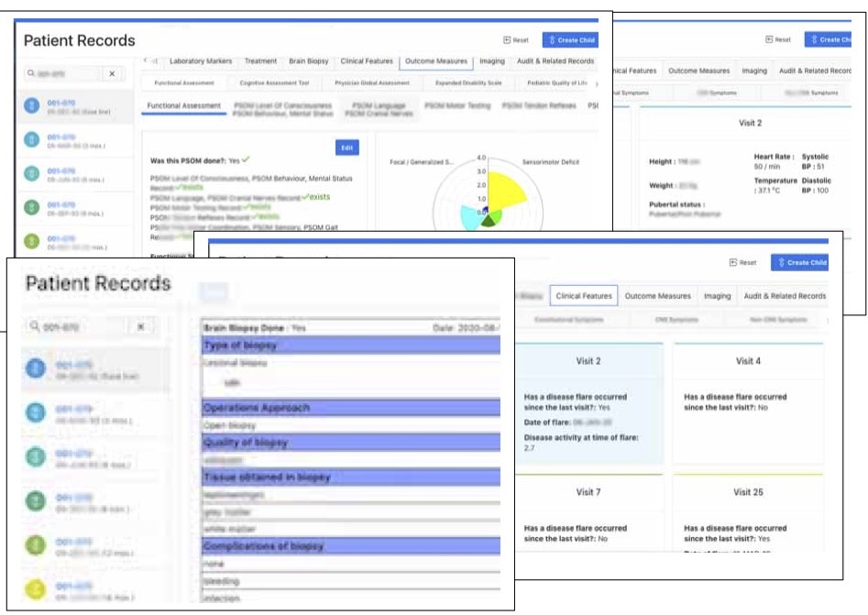Switch to the Treatment tab
Screen dimensions: 868x615
click(x=260, y=61)
